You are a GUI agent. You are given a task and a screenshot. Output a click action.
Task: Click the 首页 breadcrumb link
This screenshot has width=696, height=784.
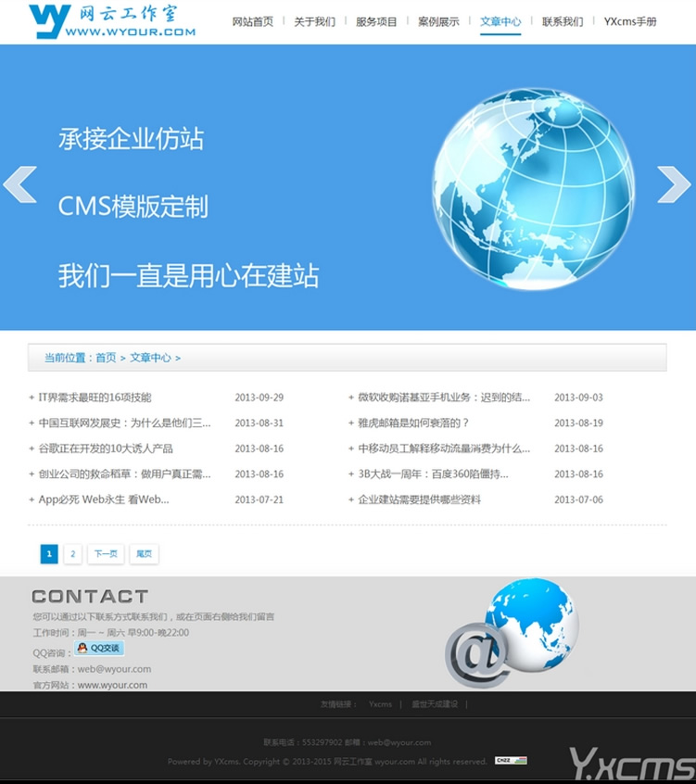[106, 358]
